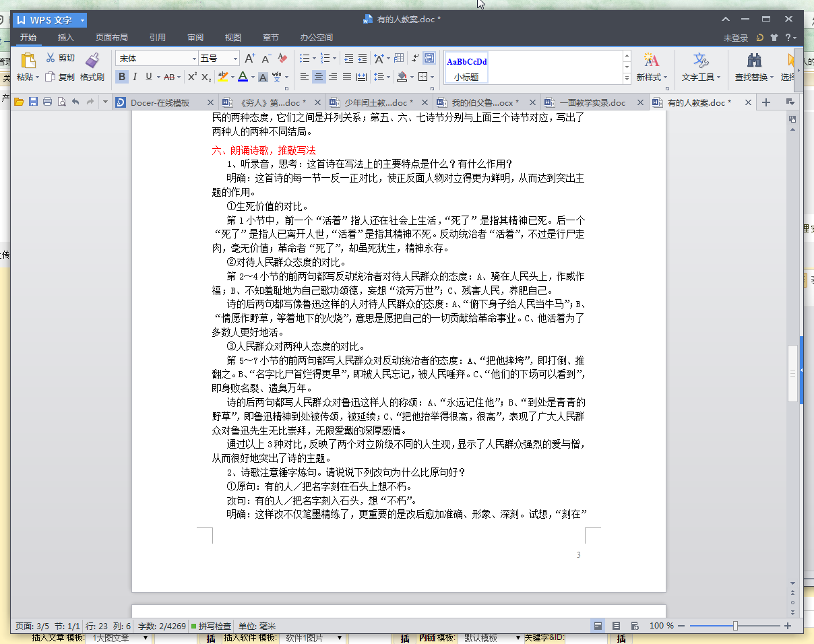Open the font size dropdown (五号)
Screen dimensions: 814x644
235,59
